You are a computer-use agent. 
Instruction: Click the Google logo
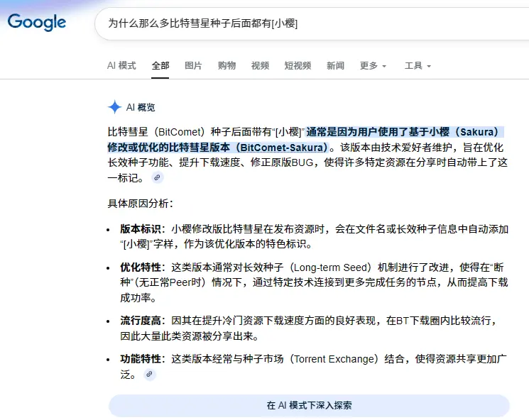(37, 23)
